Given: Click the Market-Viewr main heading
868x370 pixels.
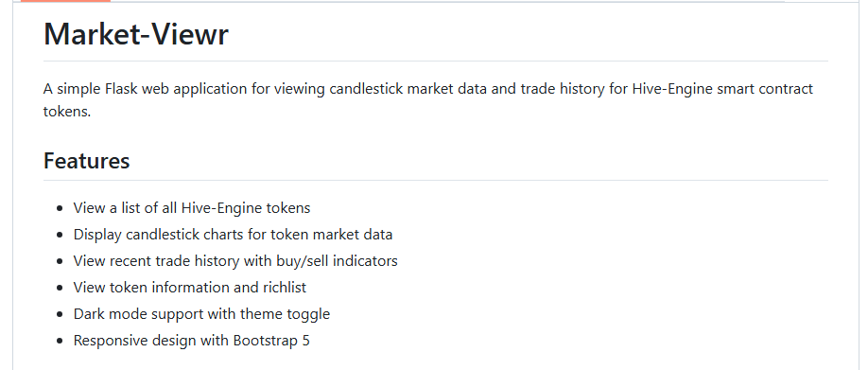Looking at the screenshot, I should (135, 34).
